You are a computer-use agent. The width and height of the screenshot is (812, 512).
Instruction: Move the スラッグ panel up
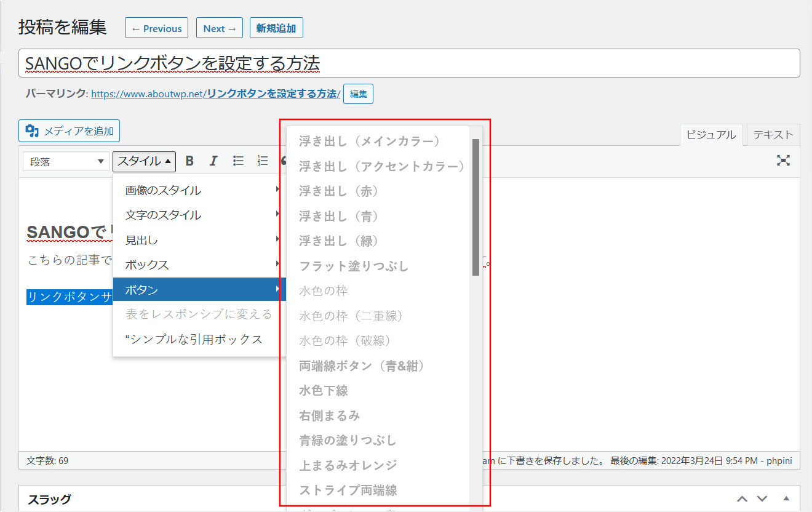tap(742, 498)
